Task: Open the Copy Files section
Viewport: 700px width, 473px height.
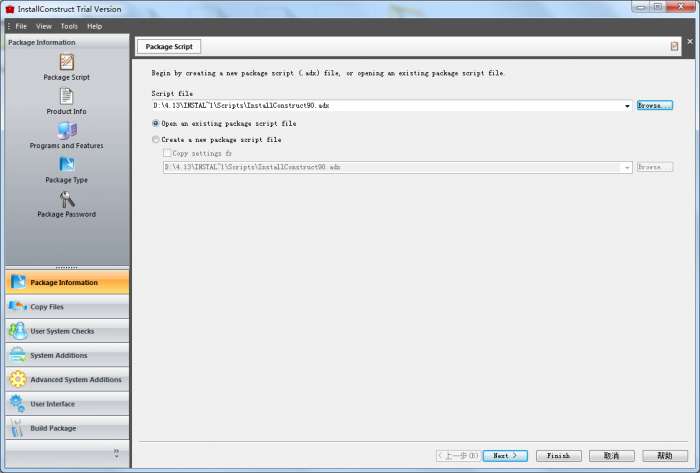Action: [67, 307]
